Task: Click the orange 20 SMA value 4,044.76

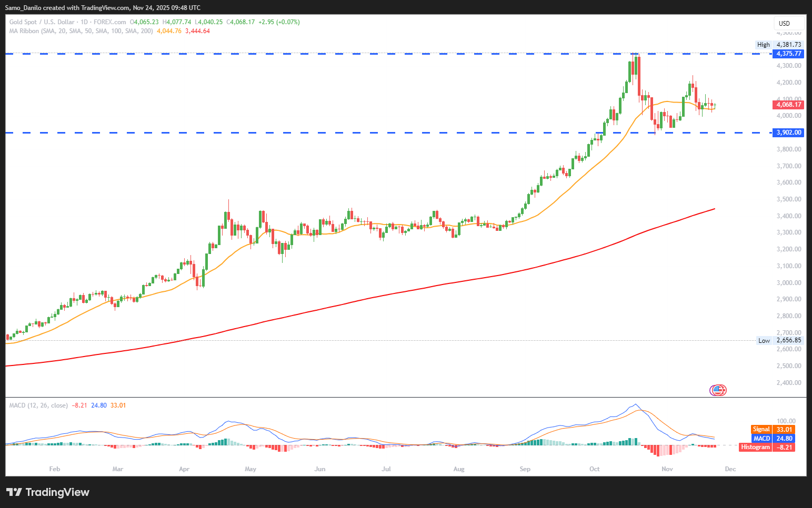Action: [169, 31]
